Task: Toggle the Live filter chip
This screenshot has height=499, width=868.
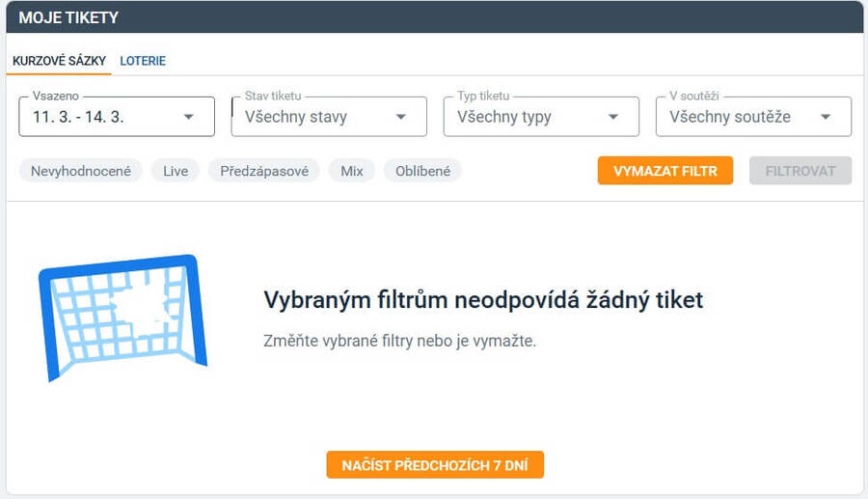Action: click(x=176, y=171)
